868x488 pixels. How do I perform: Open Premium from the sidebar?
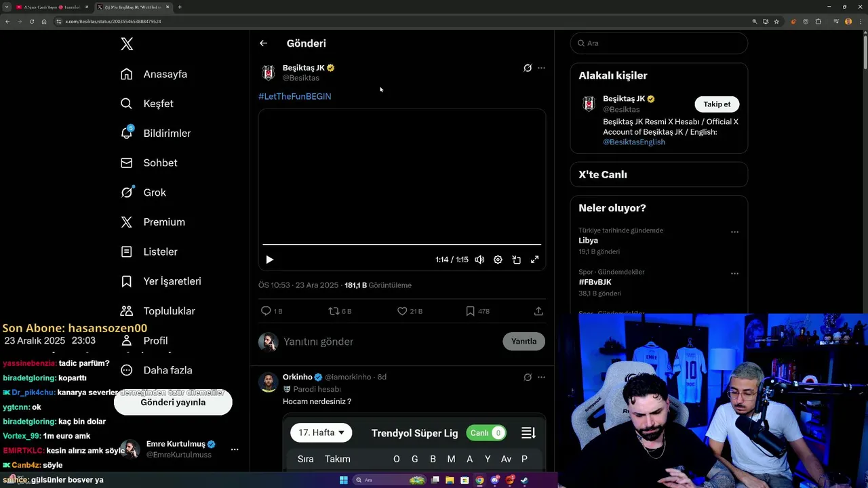tap(153, 222)
